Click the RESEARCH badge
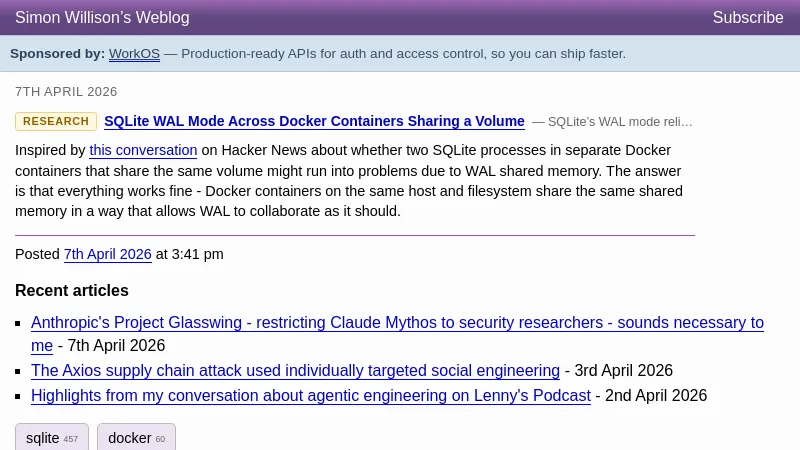 click(56, 122)
